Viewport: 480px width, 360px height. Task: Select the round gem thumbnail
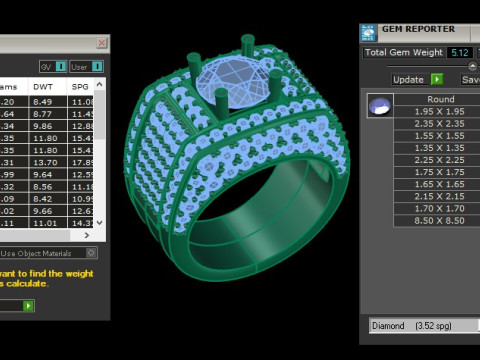click(x=380, y=106)
